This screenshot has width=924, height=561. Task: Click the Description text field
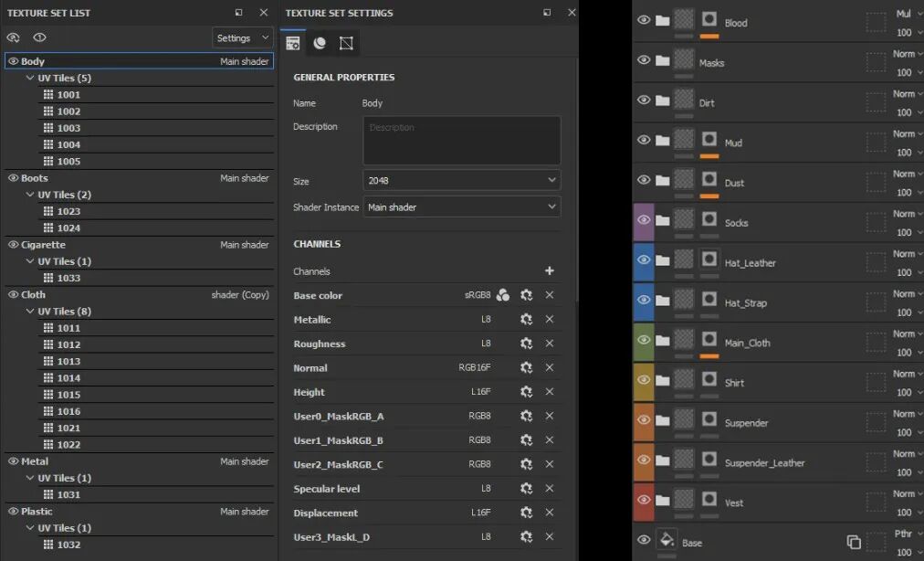[461, 141]
